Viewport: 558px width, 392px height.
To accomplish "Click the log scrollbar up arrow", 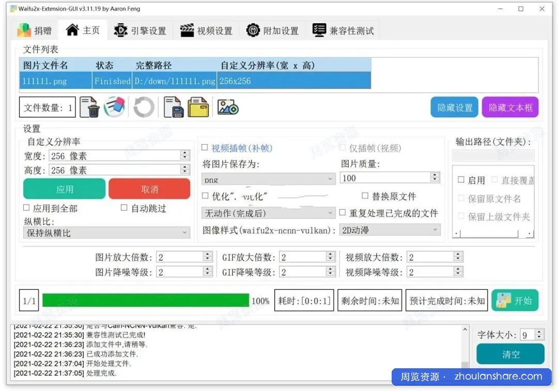I will pyautogui.click(x=465, y=330).
